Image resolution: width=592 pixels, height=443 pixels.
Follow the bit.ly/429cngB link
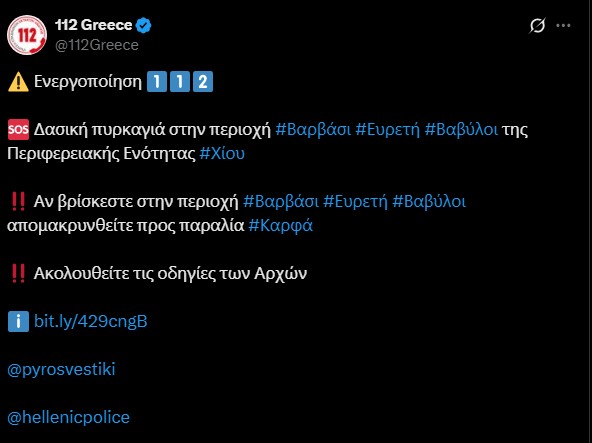91,321
